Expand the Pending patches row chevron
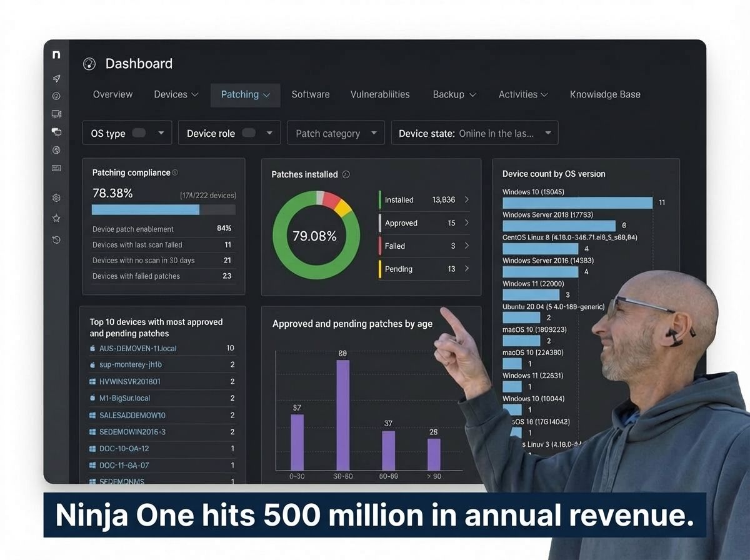 (x=466, y=269)
